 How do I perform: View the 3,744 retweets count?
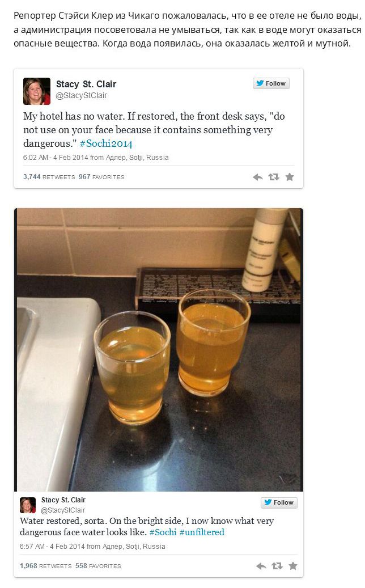pyautogui.click(x=49, y=177)
